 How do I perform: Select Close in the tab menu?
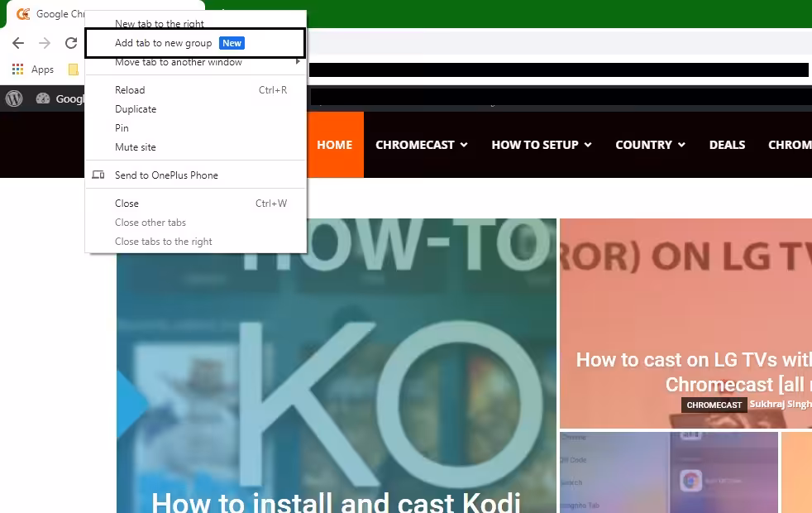(196, 204)
